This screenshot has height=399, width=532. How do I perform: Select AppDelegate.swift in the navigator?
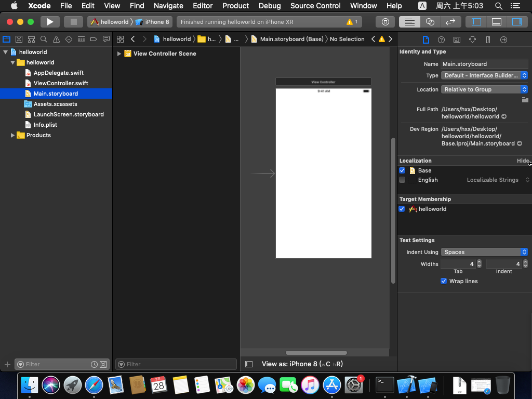pyautogui.click(x=58, y=73)
